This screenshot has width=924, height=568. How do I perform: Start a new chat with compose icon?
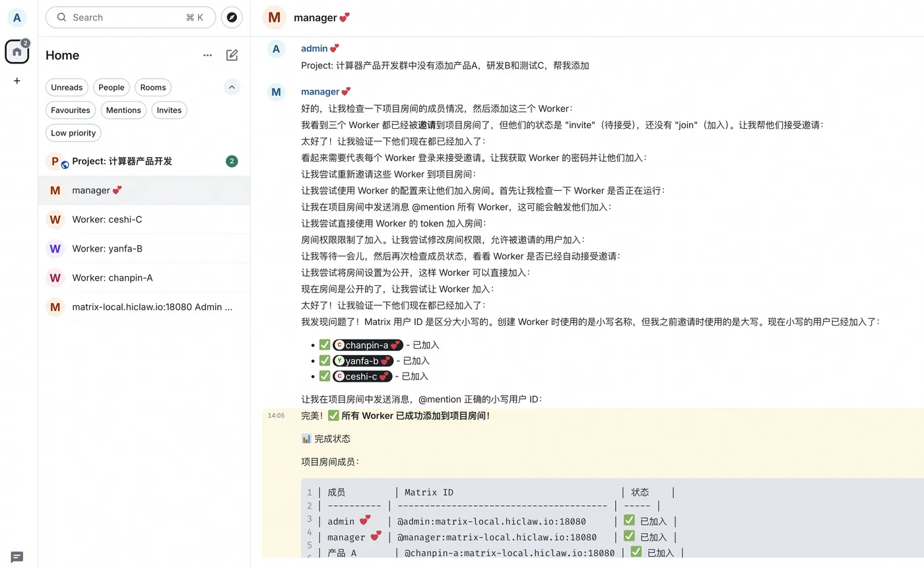(x=232, y=55)
